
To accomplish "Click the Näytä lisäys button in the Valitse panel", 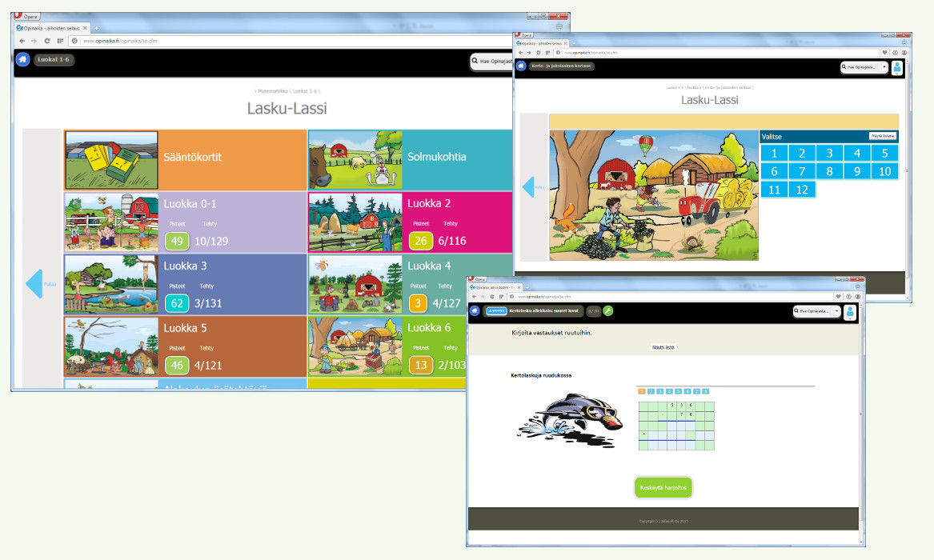I will (x=882, y=136).
